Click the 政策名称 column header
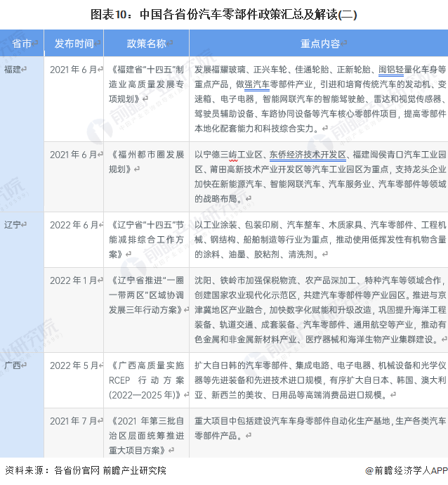Screen dimensions: 448x485 click(147, 44)
